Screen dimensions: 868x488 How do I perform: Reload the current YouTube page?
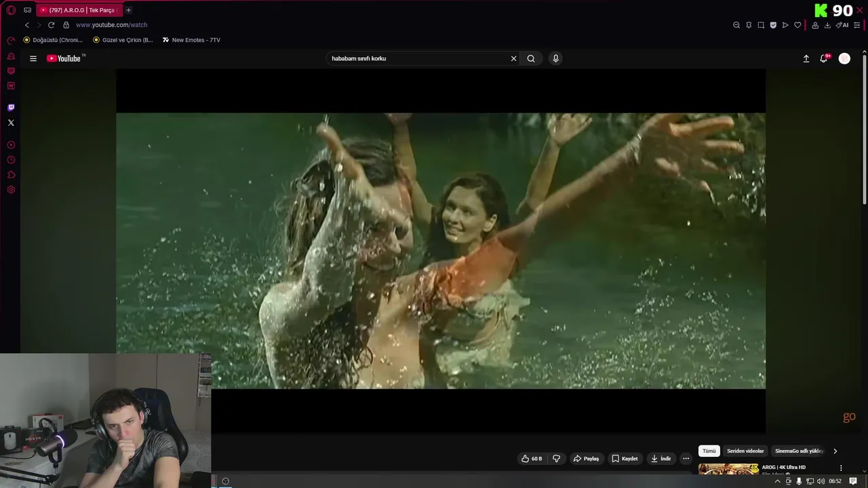51,25
